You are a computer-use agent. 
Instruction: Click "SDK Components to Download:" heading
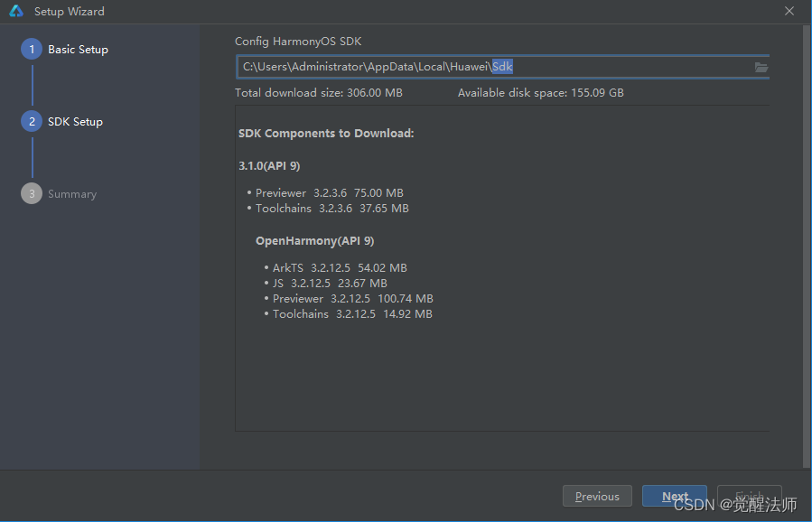[326, 134]
